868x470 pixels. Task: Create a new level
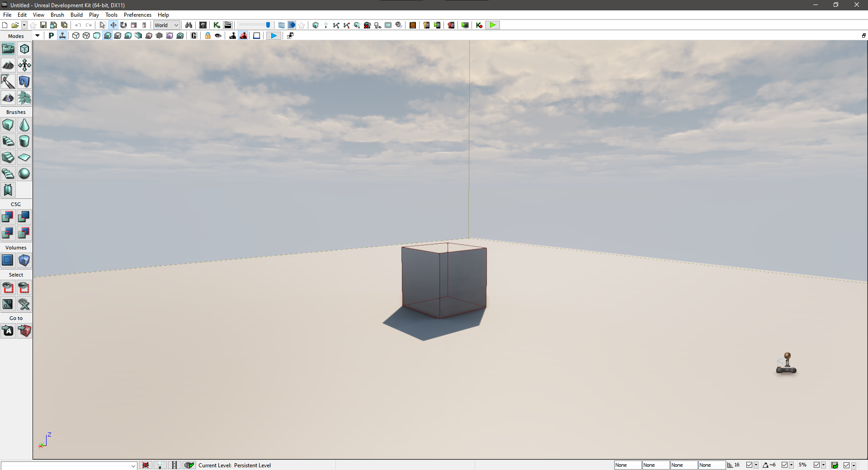(5, 25)
